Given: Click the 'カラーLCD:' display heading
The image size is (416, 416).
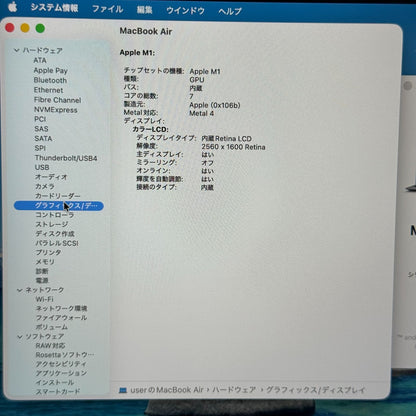Looking at the screenshot, I should (x=151, y=129).
